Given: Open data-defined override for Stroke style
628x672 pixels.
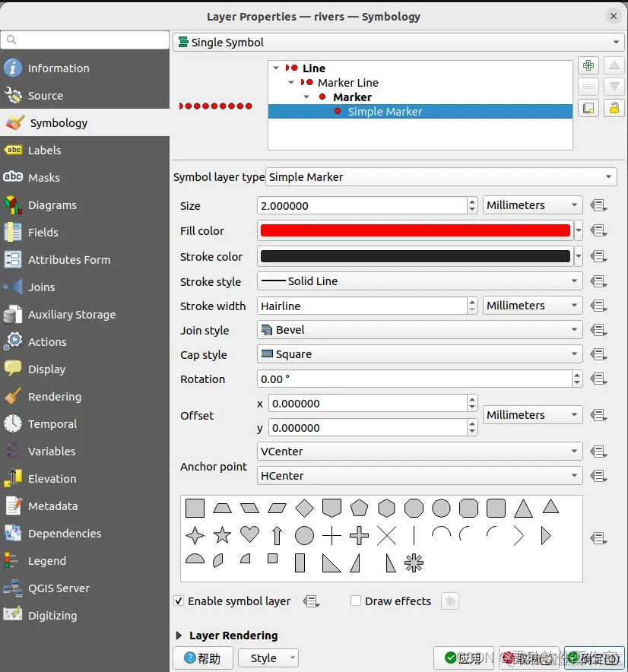Looking at the screenshot, I should point(598,281).
